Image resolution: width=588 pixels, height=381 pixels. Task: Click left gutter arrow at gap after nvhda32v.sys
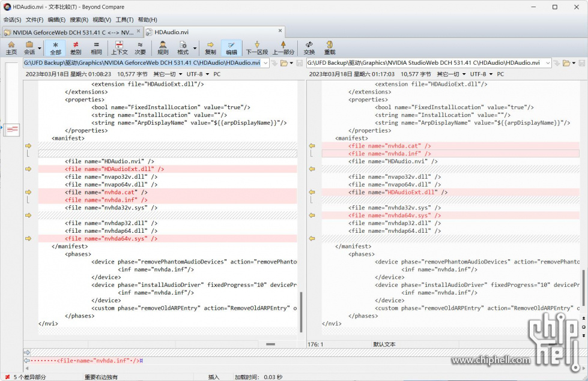(x=28, y=215)
